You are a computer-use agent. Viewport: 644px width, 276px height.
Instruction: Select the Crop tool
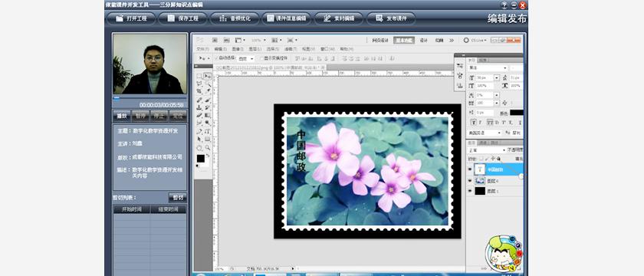click(x=199, y=91)
